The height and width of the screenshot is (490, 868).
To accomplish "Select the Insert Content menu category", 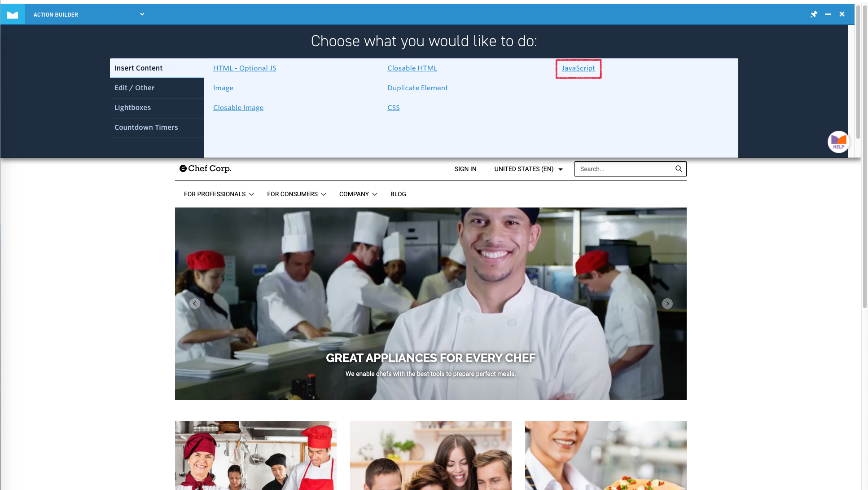I will [x=157, y=68].
